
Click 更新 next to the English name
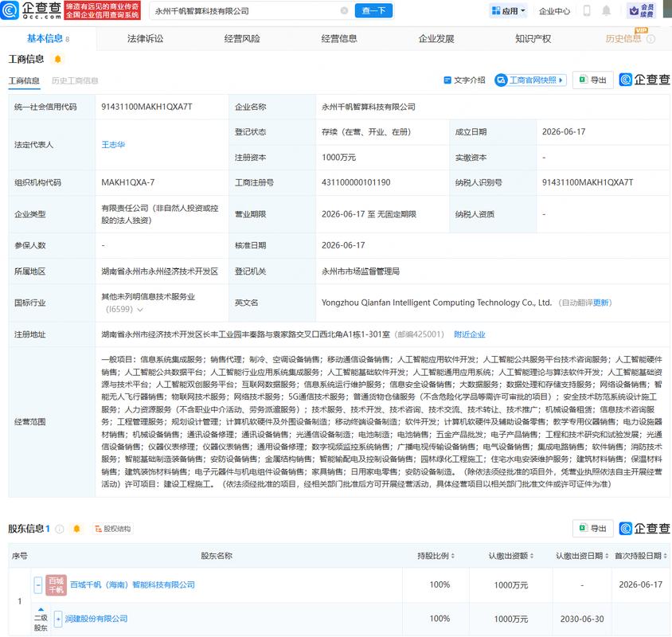pos(601,303)
